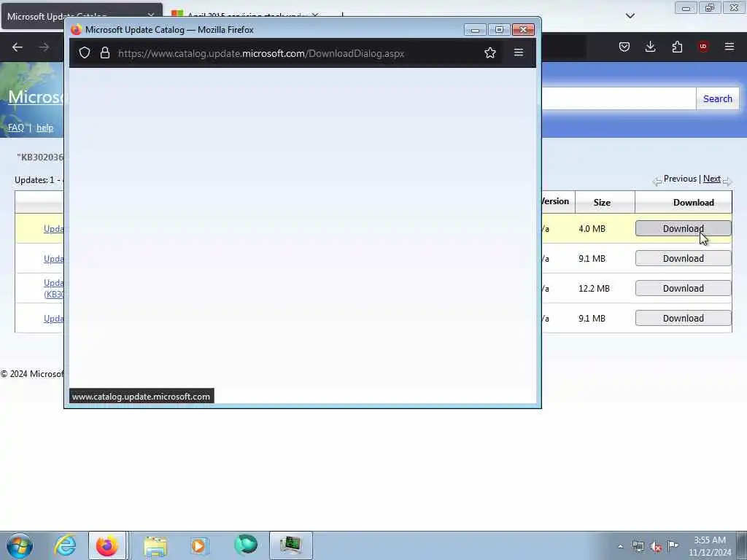Click the Previous results link
This screenshot has height=560, width=747.
[x=680, y=179]
